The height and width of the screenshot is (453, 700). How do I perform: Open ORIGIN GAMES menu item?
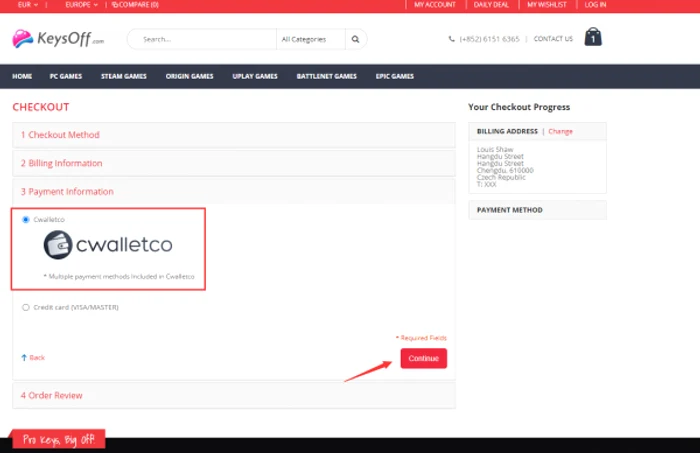pyautogui.click(x=189, y=76)
